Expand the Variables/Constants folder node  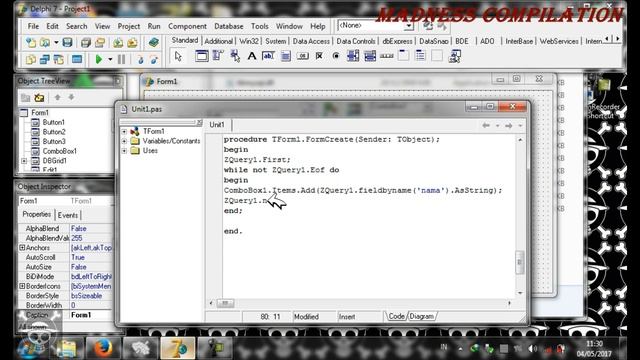pyautogui.click(x=124, y=141)
